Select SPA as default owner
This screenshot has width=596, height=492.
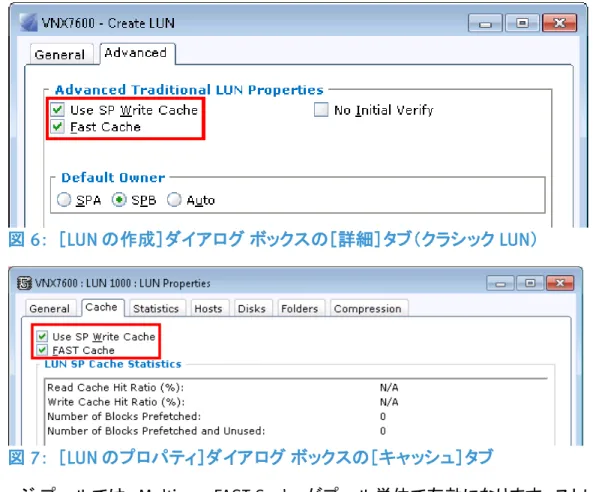(64, 200)
